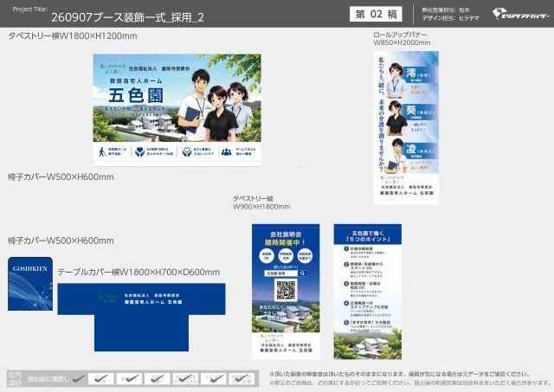Click the upper 椅子カバーW500×H600mm label

point(61,177)
